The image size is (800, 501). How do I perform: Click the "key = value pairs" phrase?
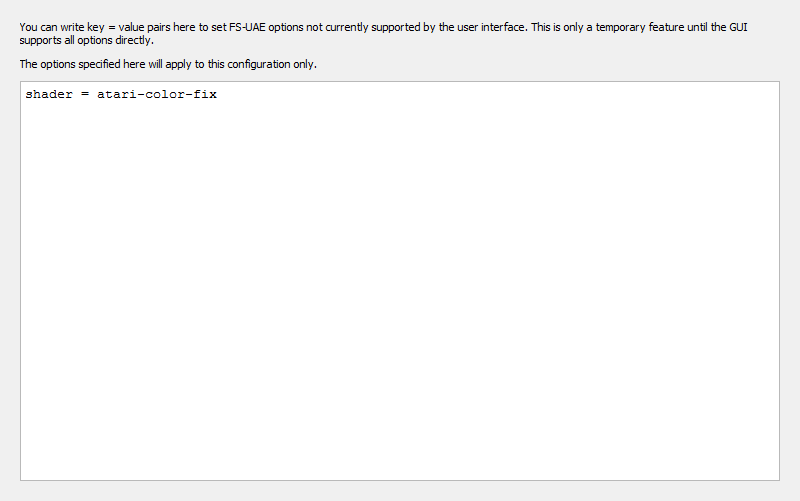click(129, 28)
